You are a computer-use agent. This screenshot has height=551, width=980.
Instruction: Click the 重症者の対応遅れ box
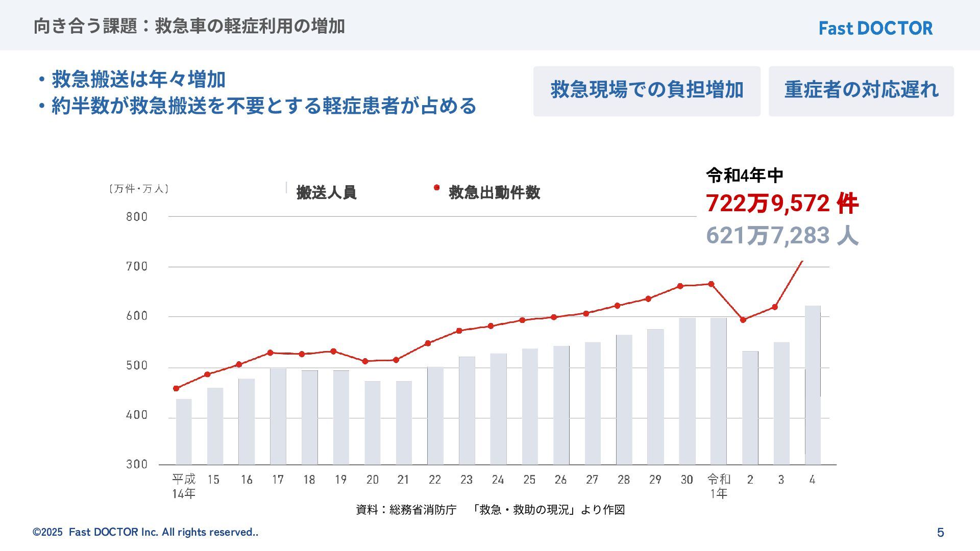pos(861,90)
